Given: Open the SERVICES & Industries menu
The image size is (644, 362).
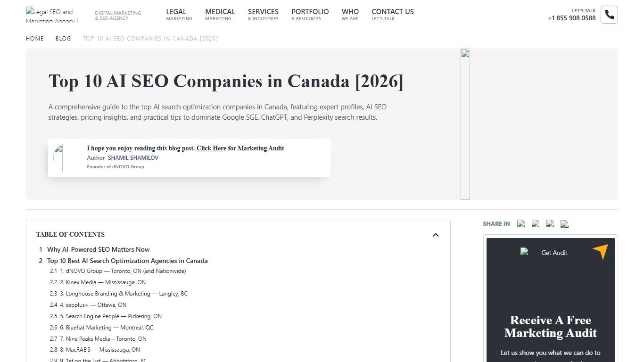Looking at the screenshot, I should tap(263, 15).
